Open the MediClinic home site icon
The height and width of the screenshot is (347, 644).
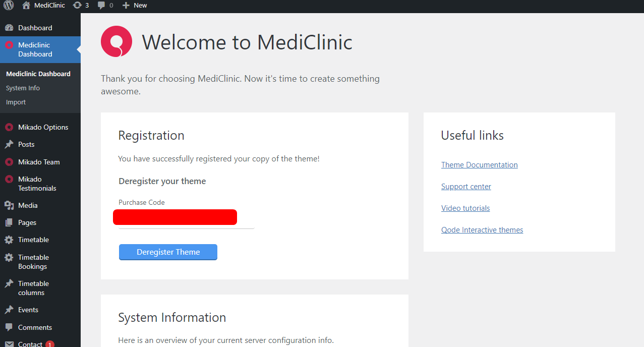pyautogui.click(x=26, y=6)
